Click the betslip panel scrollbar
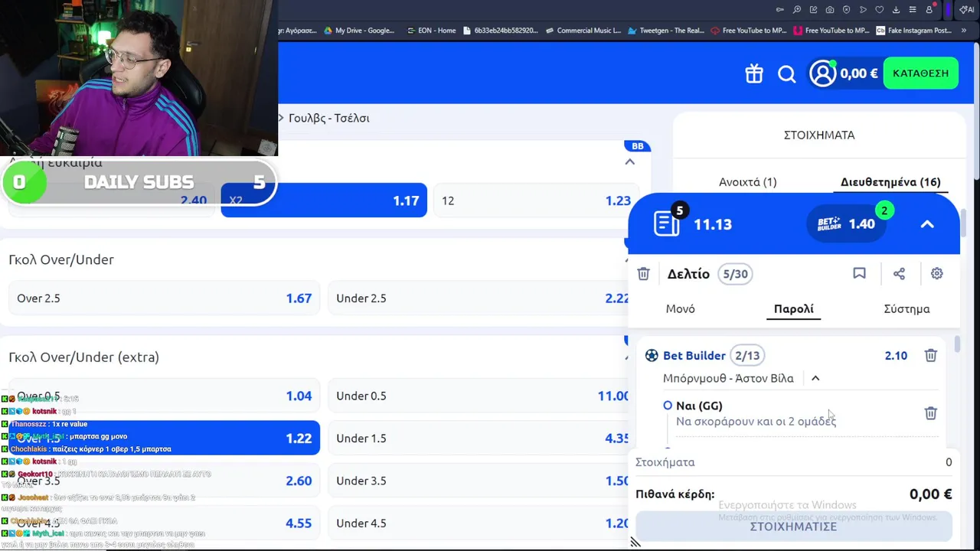 956,344
